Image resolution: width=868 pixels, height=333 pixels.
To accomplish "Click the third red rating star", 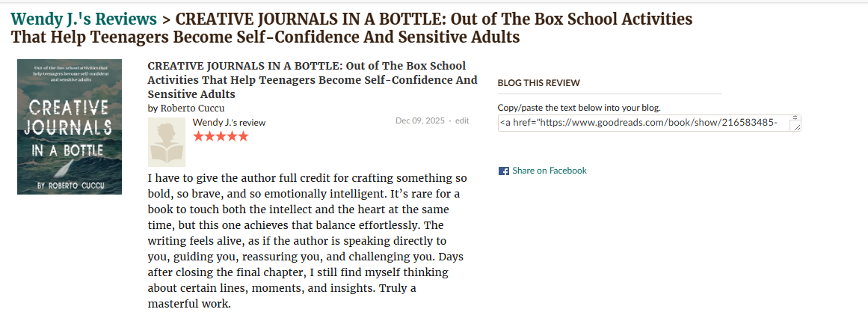I will [221, 136].
